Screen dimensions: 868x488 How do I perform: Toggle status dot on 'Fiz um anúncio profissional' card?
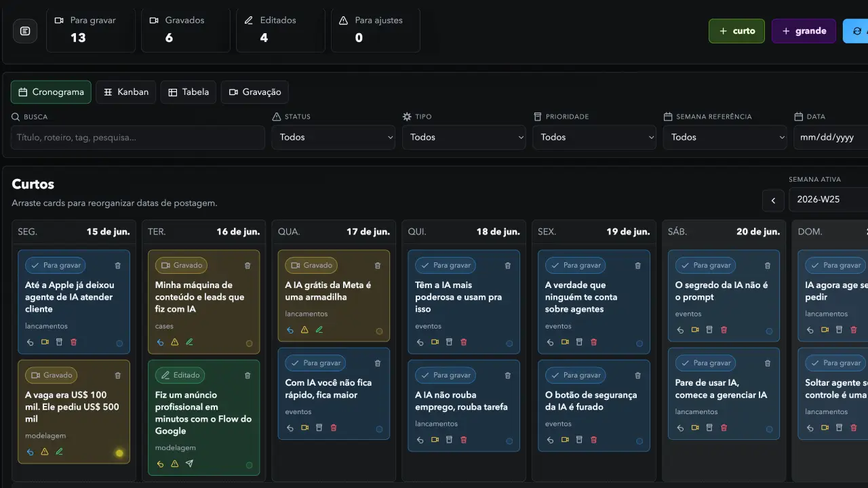pyautogui.click(x=249, y=466)
